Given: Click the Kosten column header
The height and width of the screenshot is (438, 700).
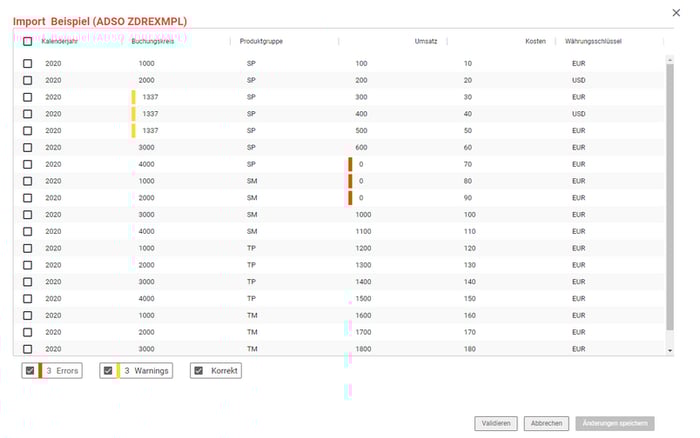Looking at the screenshot, I should [x=535, y=41].
